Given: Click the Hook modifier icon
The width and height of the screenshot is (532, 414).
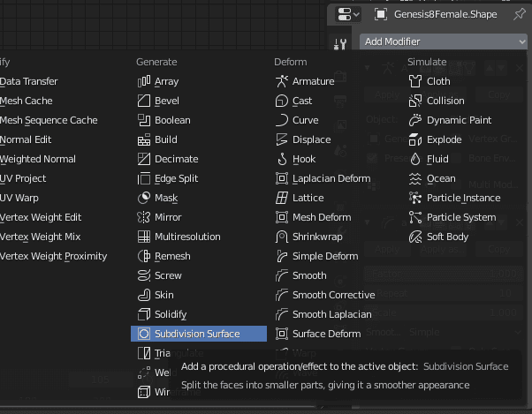Looking at the screenshot, I should (x=282, y=159).
